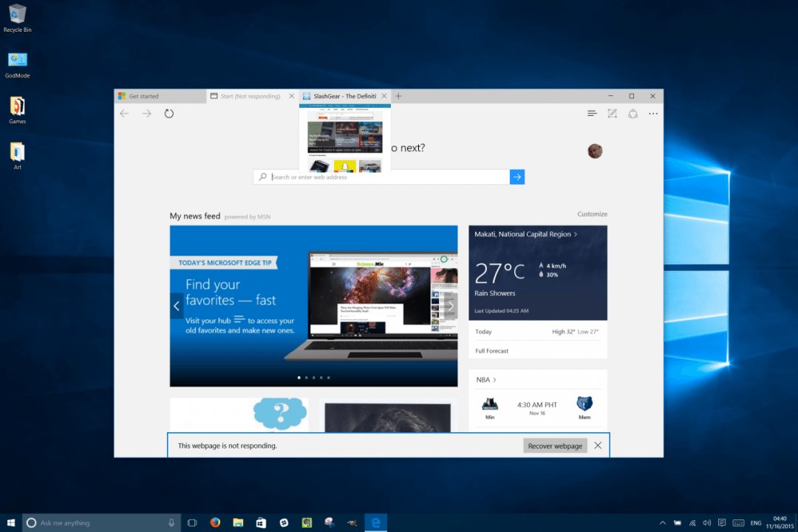Expand Makati, National Capital Region weather
Image resolution: width=798 pixels, height=532 pixels.
526,234
